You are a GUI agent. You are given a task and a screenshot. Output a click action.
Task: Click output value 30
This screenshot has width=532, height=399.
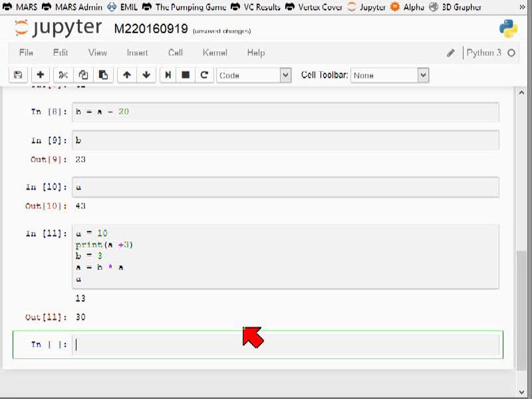[80, 317]
